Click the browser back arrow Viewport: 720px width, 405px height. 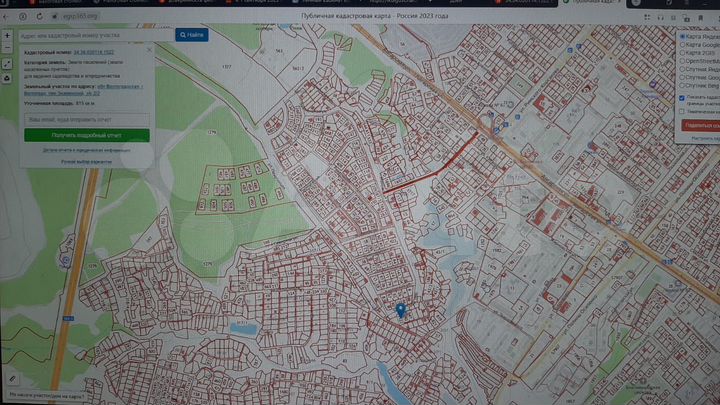coord(6,17)
